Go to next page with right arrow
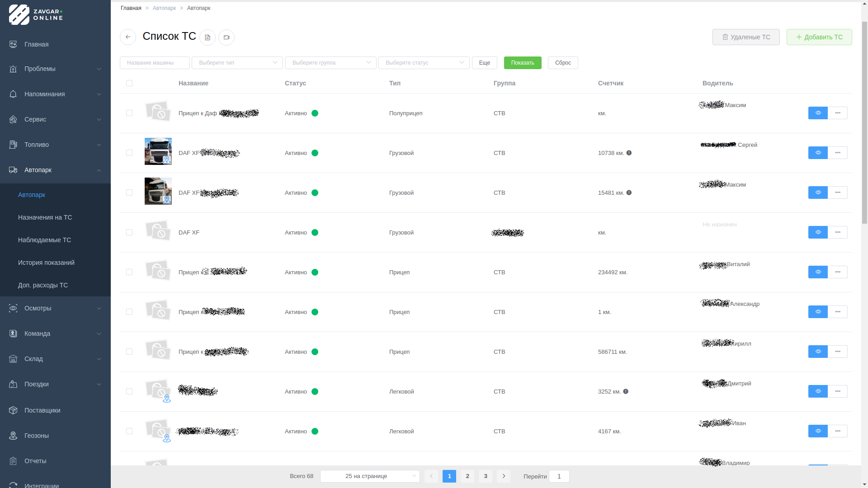This screenshot has height=488, width=868. 504,476
